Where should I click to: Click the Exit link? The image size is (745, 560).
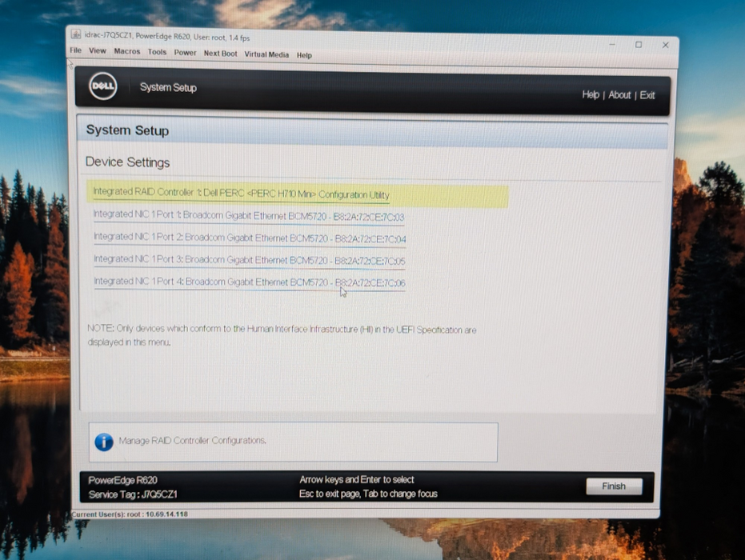(647, 95)
